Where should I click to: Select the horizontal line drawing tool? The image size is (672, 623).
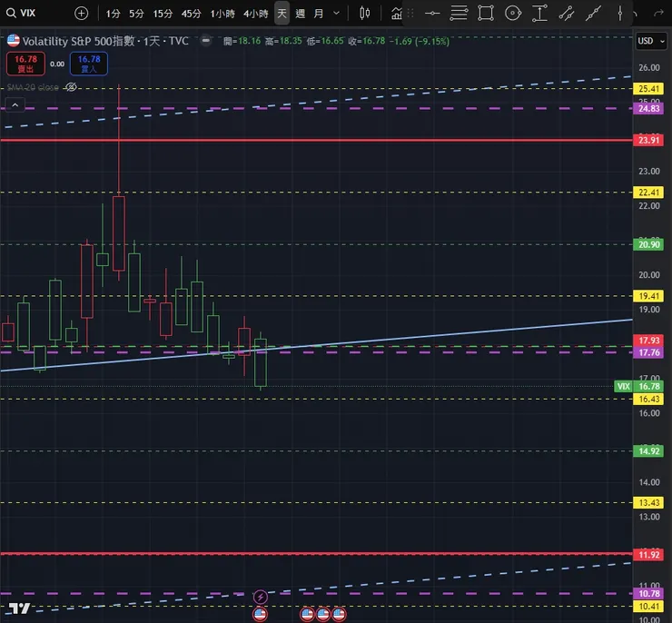click(x=432, y=13)
